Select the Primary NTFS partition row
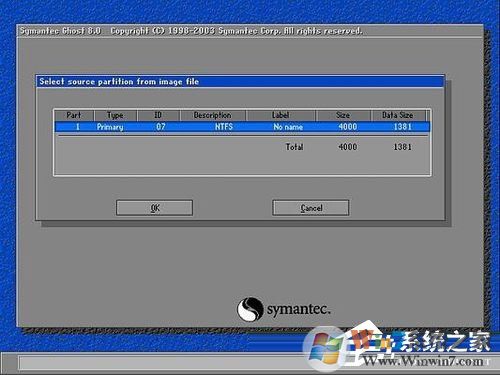Screen dimensions: 500x375 pos(242,127)
